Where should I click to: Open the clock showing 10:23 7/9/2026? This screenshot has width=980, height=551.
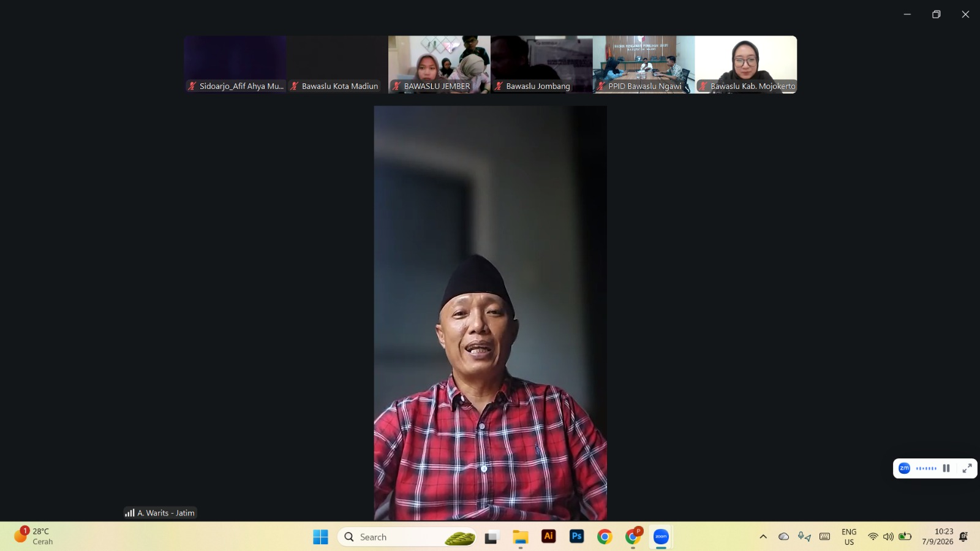pos(938,537)
